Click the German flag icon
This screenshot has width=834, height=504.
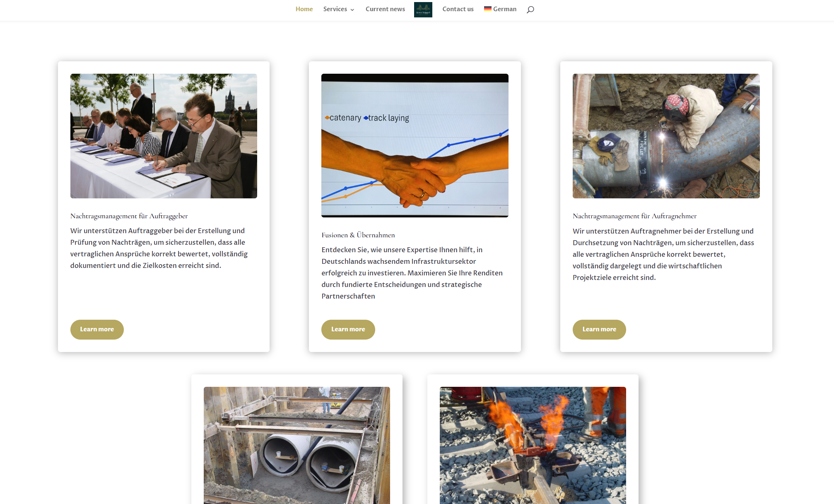tap(487, 9)
